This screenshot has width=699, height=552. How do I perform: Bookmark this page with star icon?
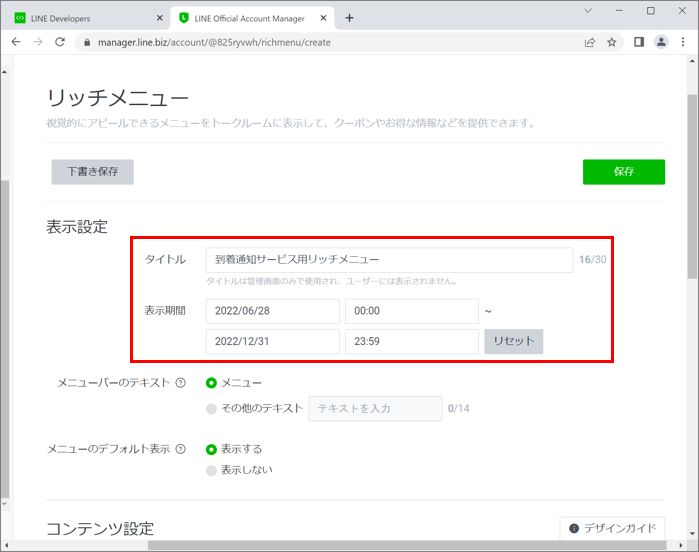pyautogui.click(x=612, y=42)
